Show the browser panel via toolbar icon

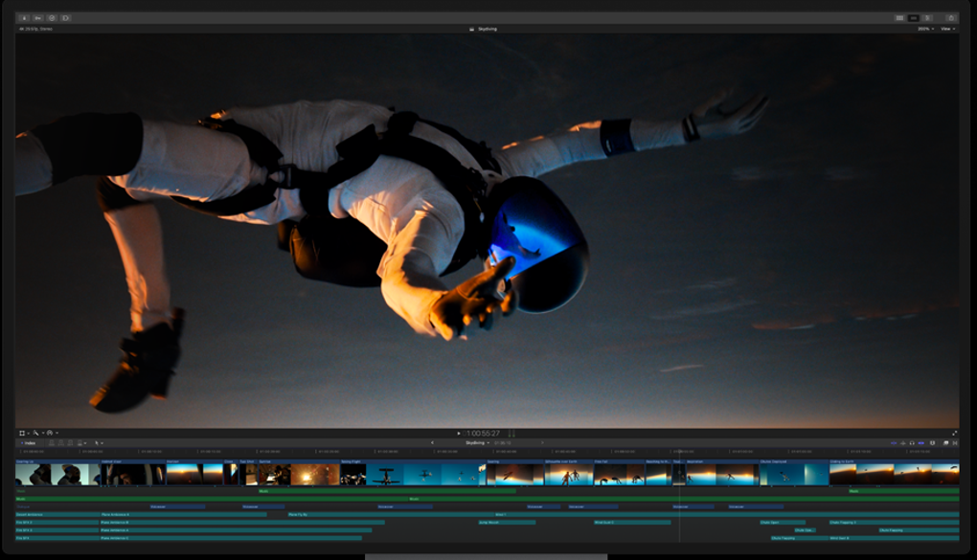[x=899, y=17]
